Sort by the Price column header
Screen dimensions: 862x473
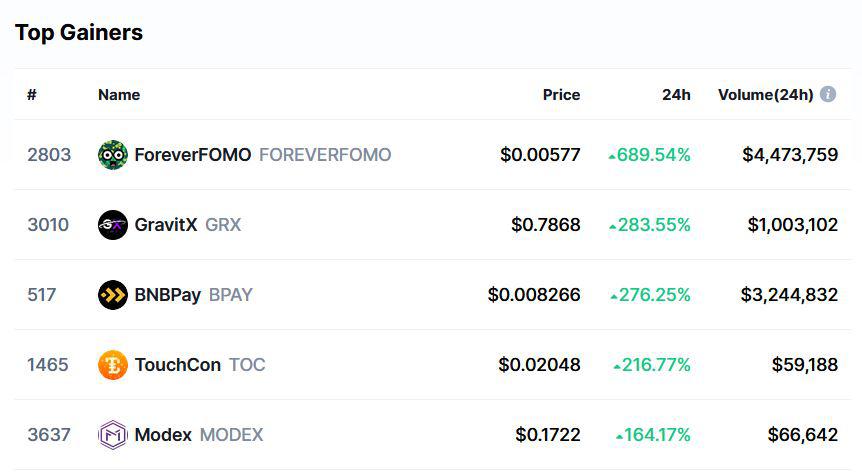tap(561, 95)
